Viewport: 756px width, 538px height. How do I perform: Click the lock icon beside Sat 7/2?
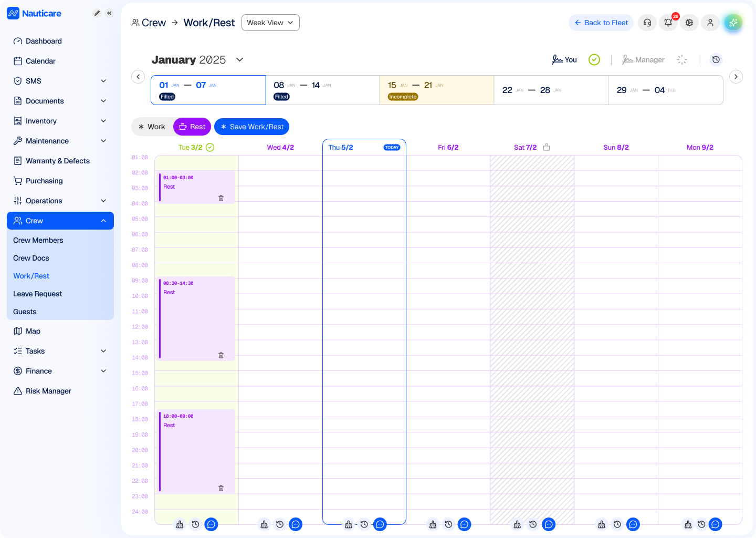pyautogui.click(x=547, y=147)
